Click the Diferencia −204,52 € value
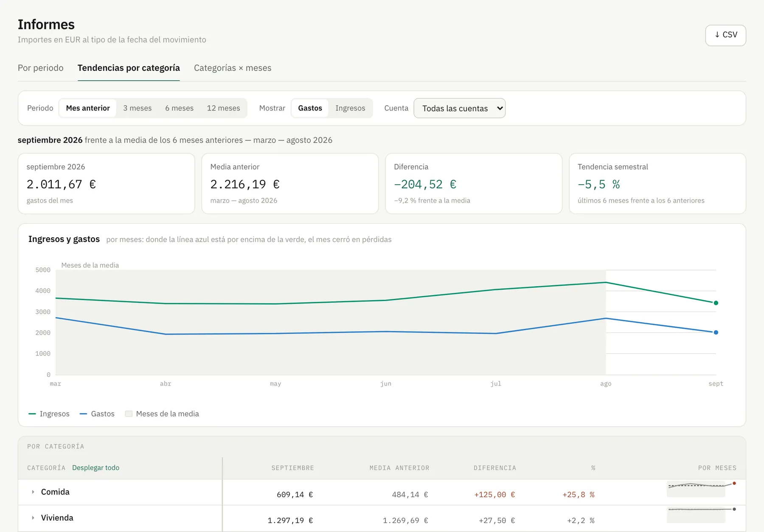This screenshot has height=532, width=764. [x=425, y=184]
